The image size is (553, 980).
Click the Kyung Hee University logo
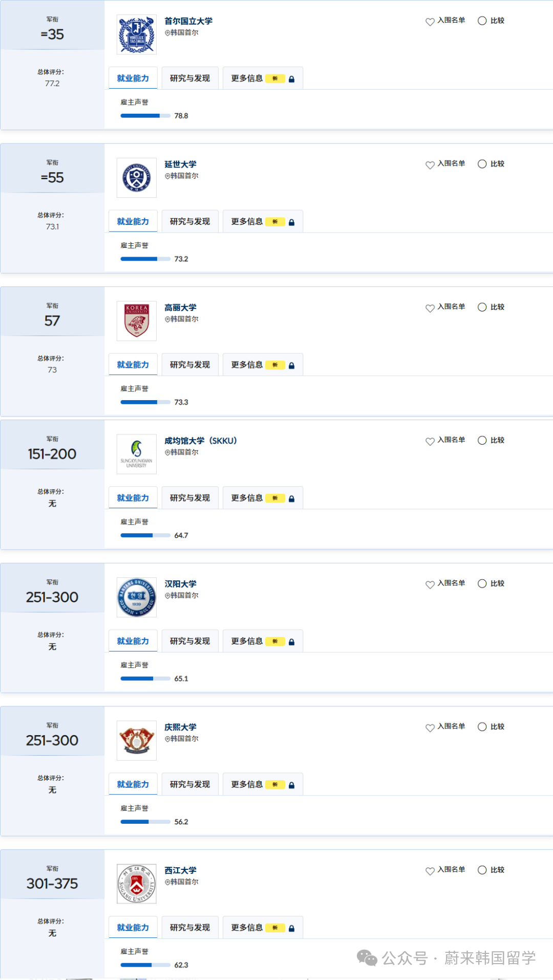[136, 740]
